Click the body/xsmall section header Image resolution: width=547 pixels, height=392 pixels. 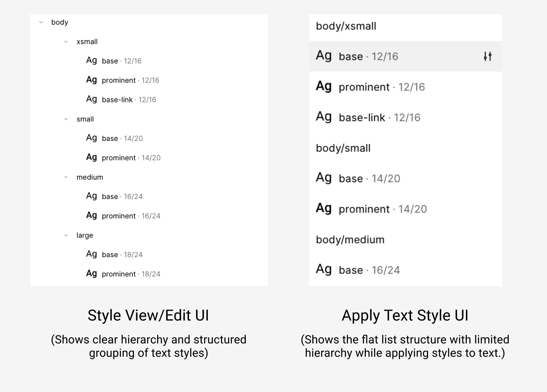346,26
